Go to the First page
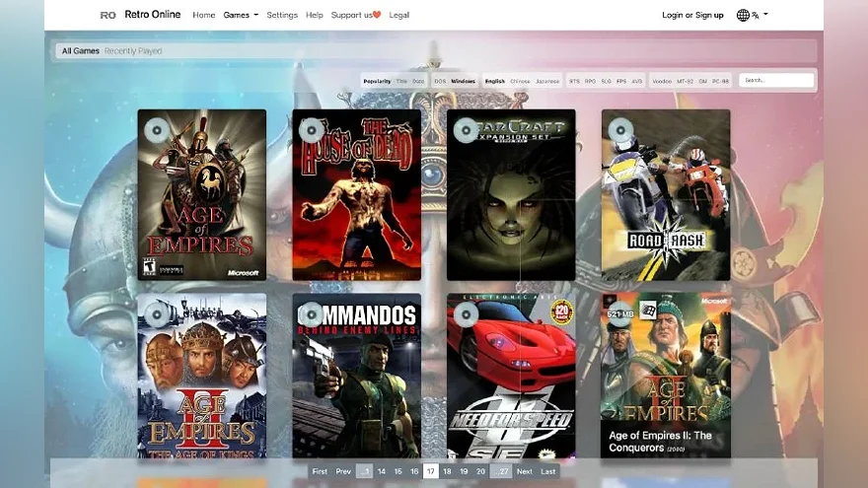This screenshot has width=868, height=488. click(320, 471)
